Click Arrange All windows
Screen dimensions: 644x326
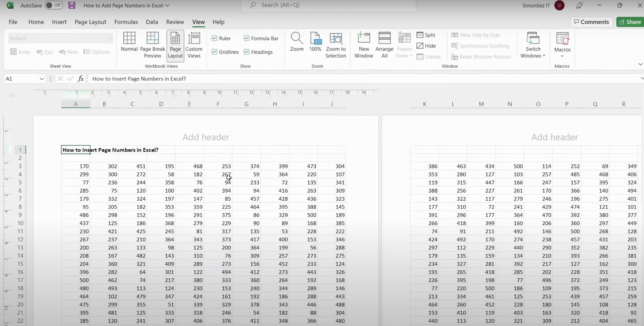(384, 45)
